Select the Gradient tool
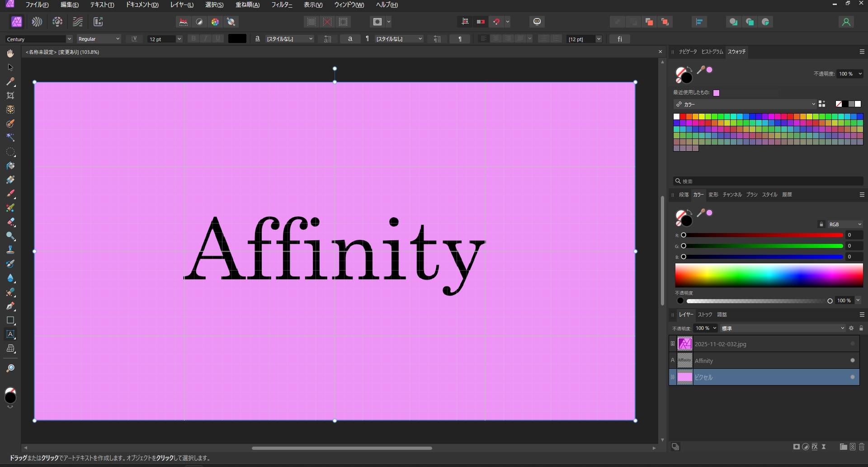The width and height of the screenshot is (868, 467). 10,180
